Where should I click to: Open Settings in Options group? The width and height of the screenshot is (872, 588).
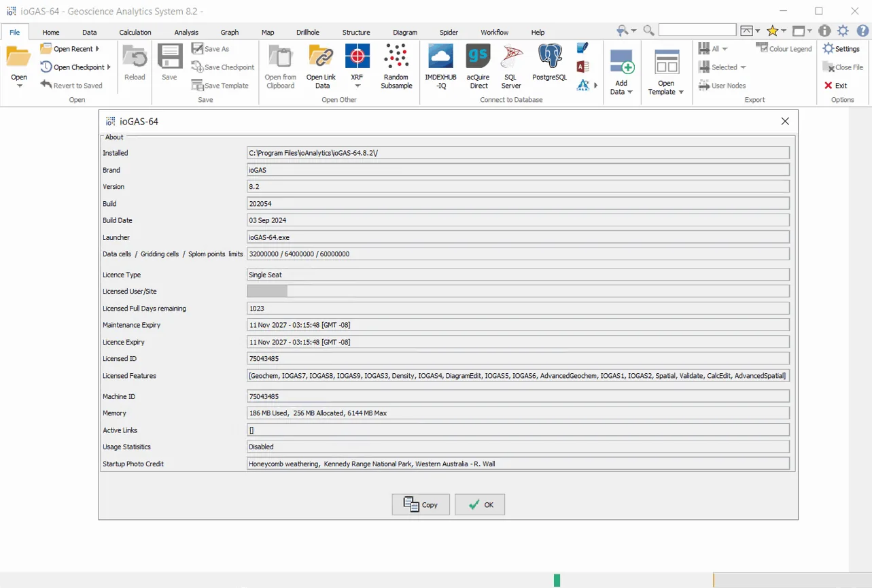pyautogui.click(x=841, y=49)
